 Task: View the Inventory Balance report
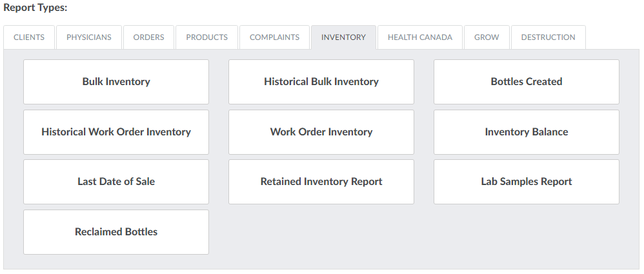(527, 132)
